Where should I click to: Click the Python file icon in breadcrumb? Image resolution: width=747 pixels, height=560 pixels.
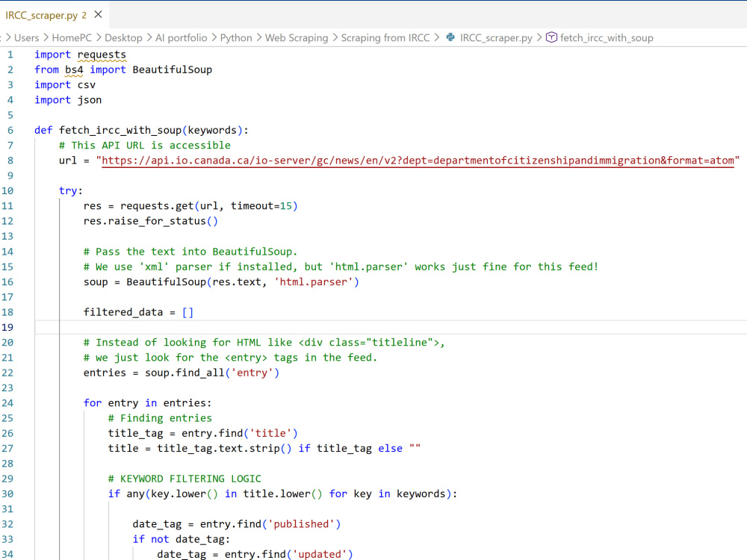click(x=450, y=37)
